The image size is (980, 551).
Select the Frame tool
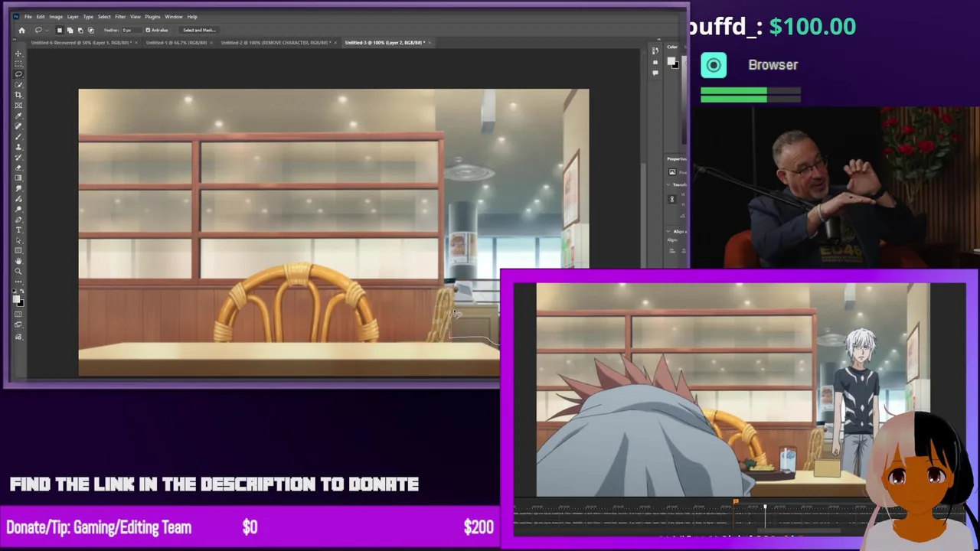pos(18,105)
